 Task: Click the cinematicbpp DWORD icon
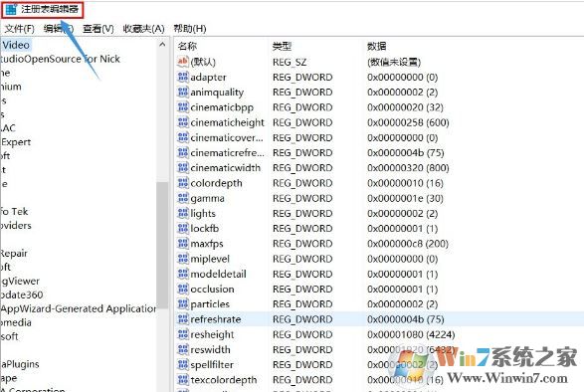182,107
